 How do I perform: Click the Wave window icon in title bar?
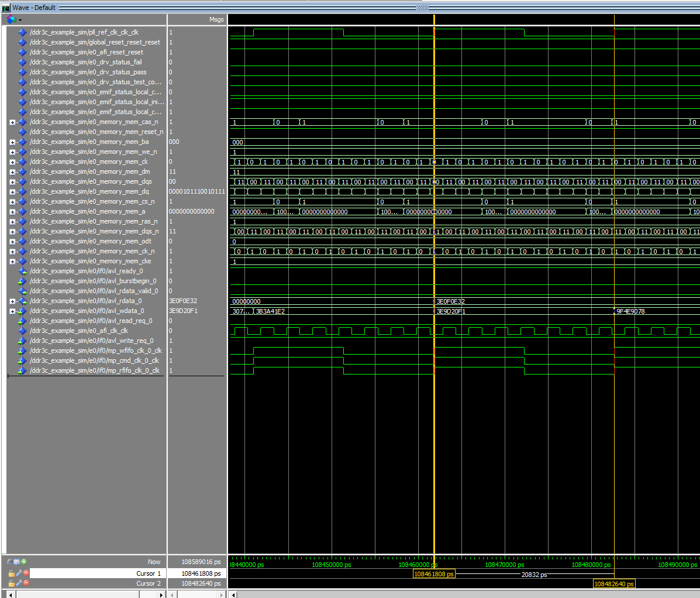click(x=6, y=8)
